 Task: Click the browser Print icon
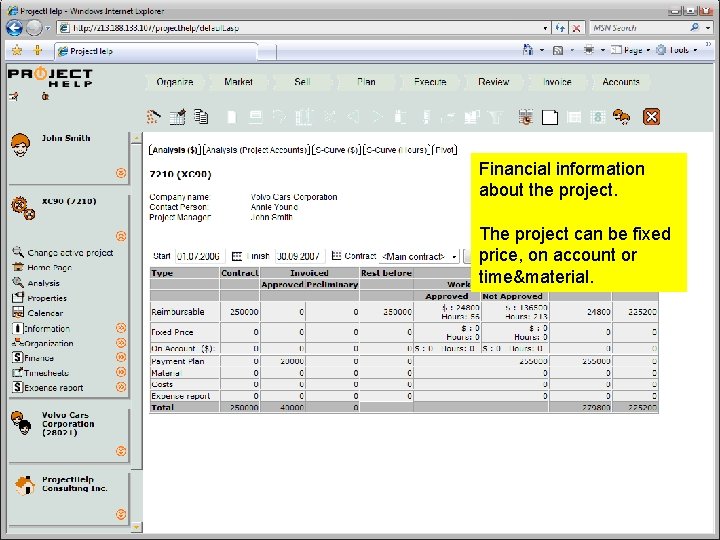coord(589,50)
